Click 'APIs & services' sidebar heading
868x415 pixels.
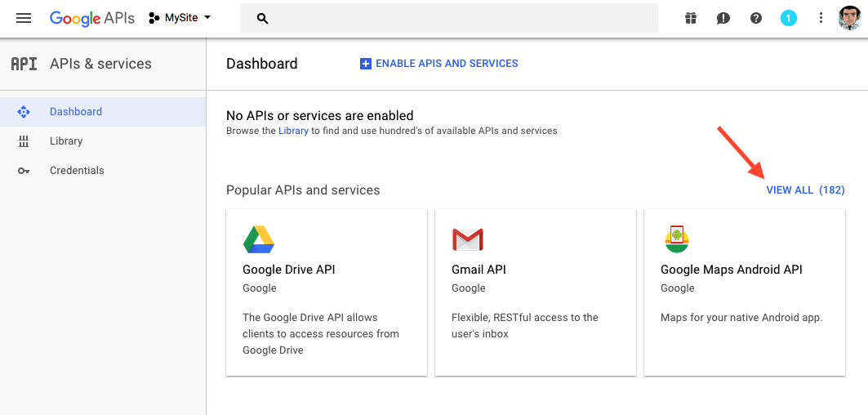tap(100, 64)
